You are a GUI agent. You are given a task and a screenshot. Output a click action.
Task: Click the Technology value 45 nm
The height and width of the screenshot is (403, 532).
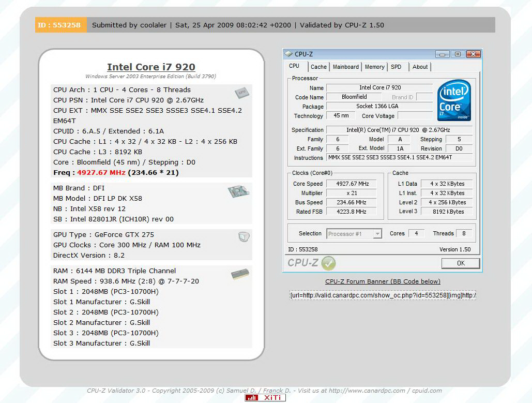341,115
